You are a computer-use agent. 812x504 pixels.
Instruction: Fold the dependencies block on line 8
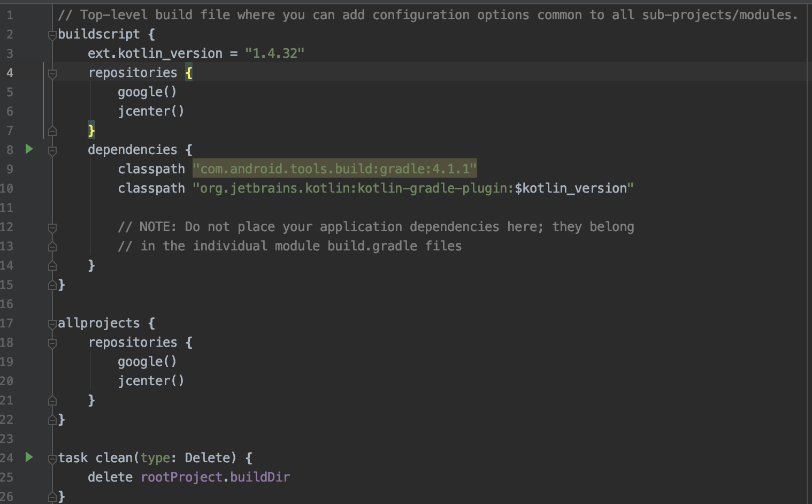pos(52,151)
